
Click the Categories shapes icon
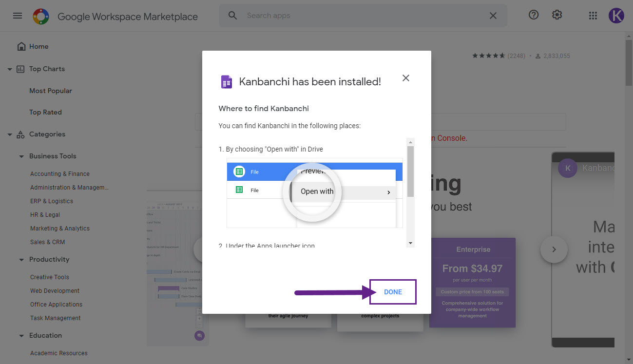20,134
